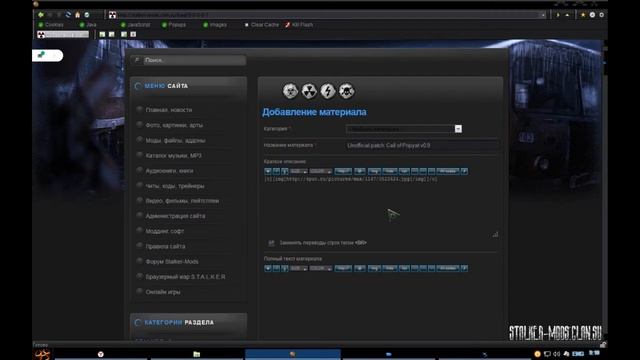Open the Yandex browser taskbar icon

pyautogui.click(x=100, y=354)
